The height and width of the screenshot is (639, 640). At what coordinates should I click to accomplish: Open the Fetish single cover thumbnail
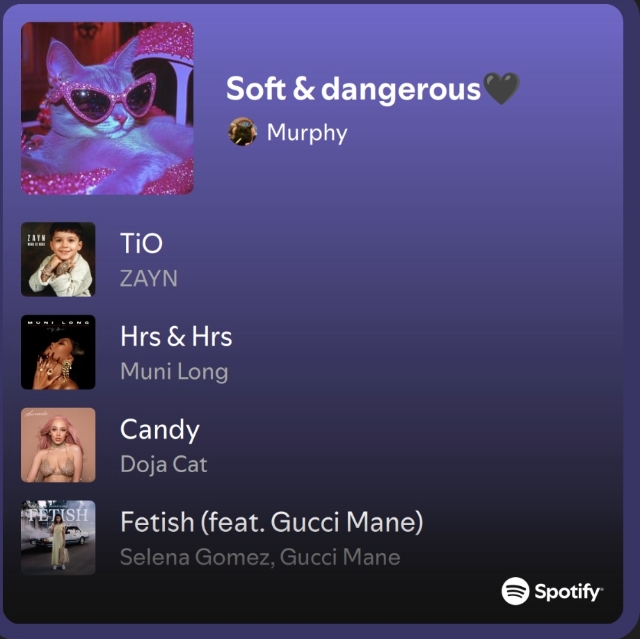58,537
